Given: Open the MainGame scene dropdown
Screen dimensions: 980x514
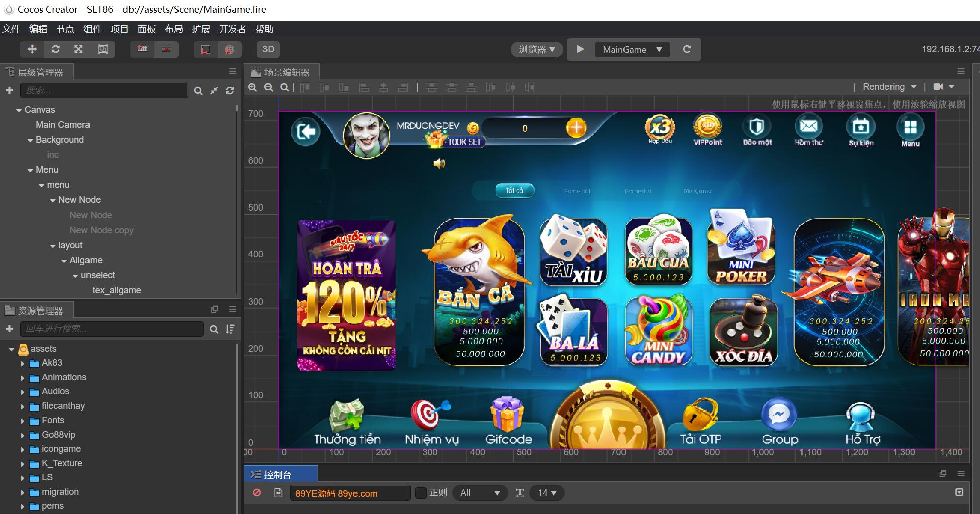Looking at the screenshot, I should (633, 49).
